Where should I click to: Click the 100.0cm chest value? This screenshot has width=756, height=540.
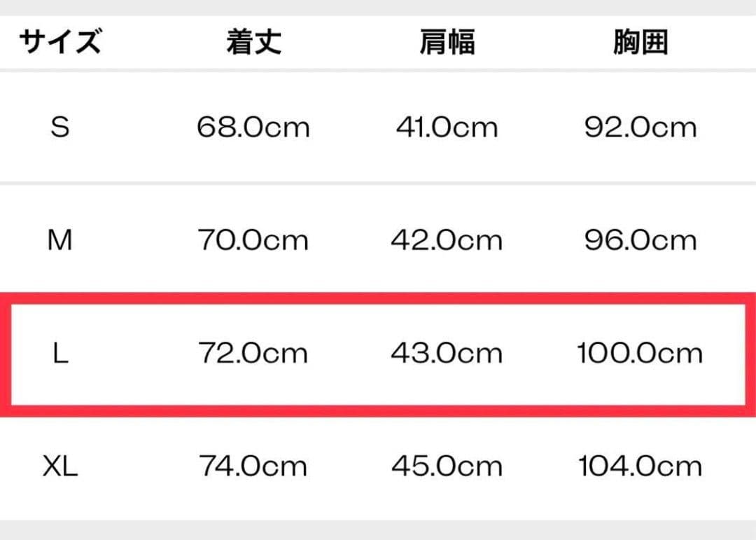click(640, 354)
